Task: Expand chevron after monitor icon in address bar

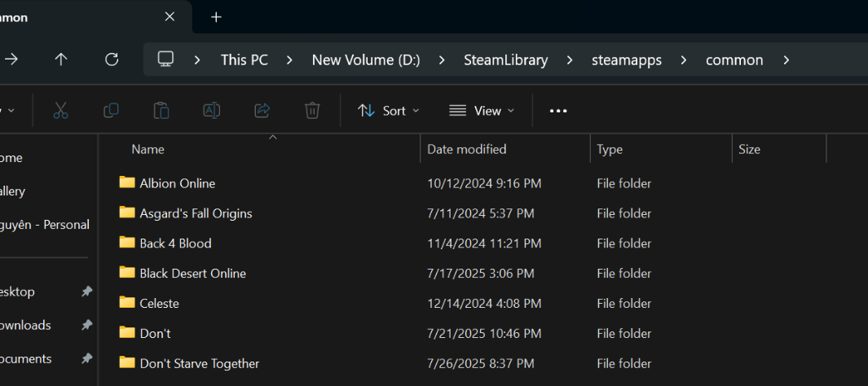Action: (197, 60)
